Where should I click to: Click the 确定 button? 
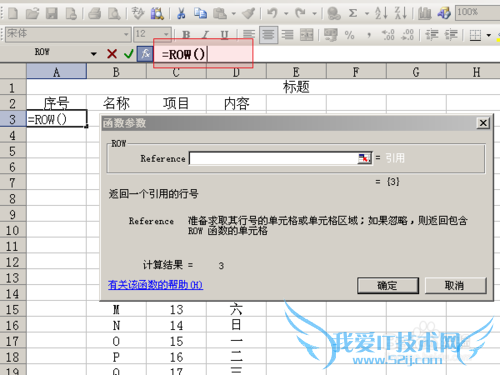(388, 286)
